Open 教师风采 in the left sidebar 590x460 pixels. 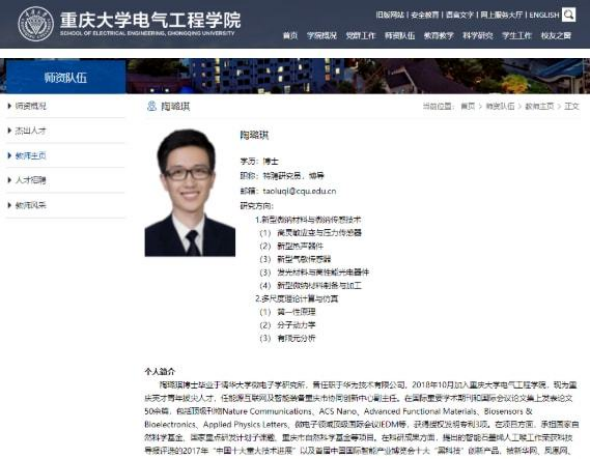tap(30, 205)
